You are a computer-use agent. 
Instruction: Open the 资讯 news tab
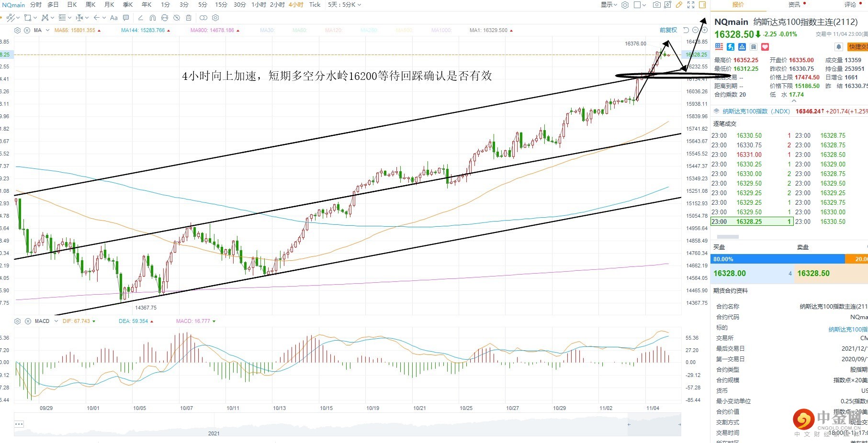tap(794, 5)
